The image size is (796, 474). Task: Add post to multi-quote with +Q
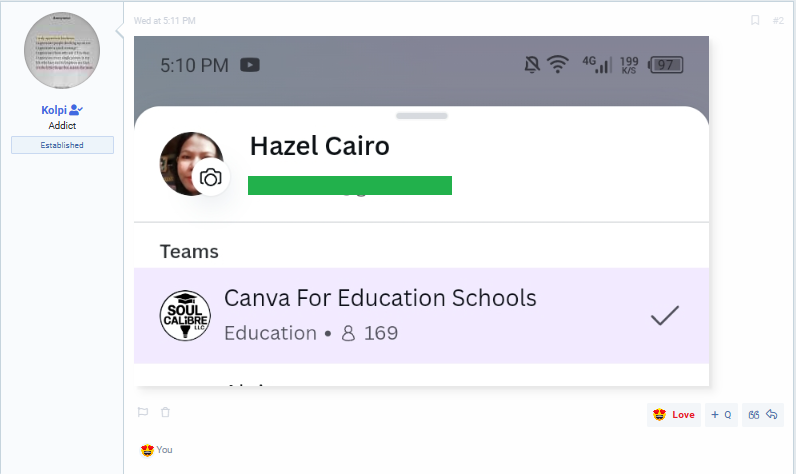[x=721, y=415]
